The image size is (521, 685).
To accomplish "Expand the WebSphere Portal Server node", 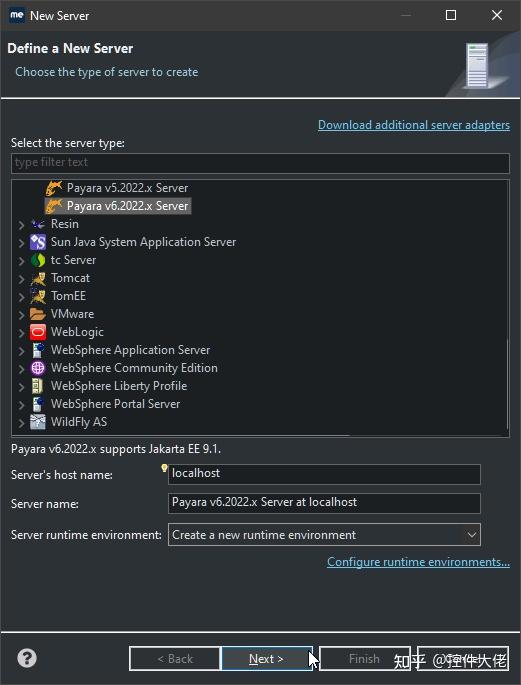I will tap(21, 405).
